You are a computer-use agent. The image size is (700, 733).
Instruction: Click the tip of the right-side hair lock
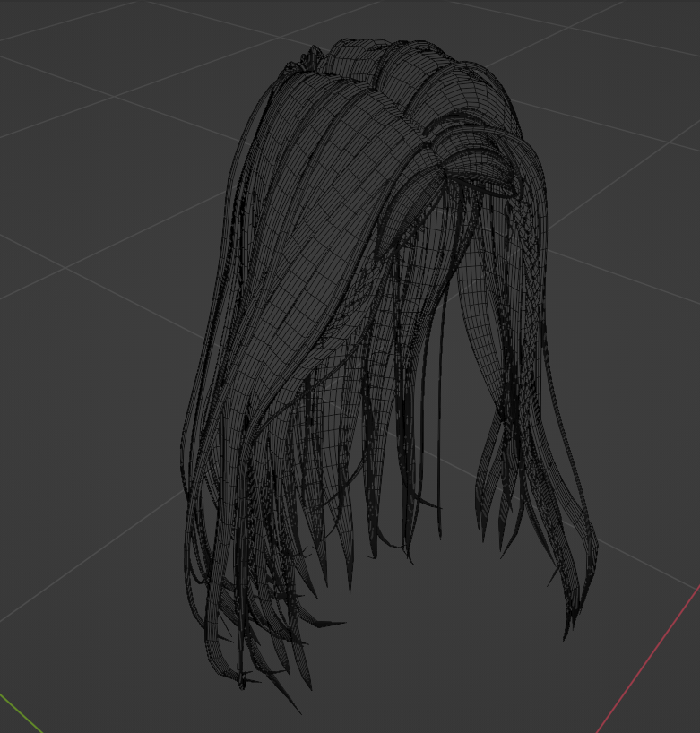(x=566, y=633)
